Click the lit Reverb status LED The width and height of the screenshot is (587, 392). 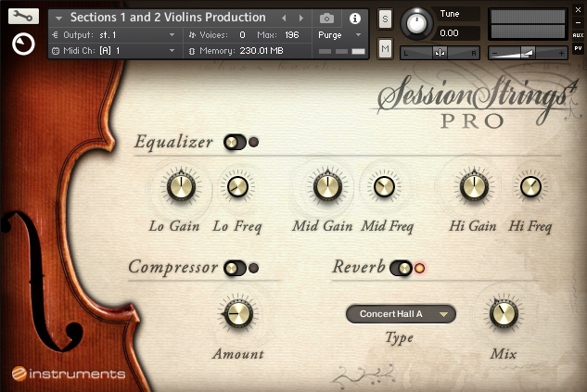[420, 268]
